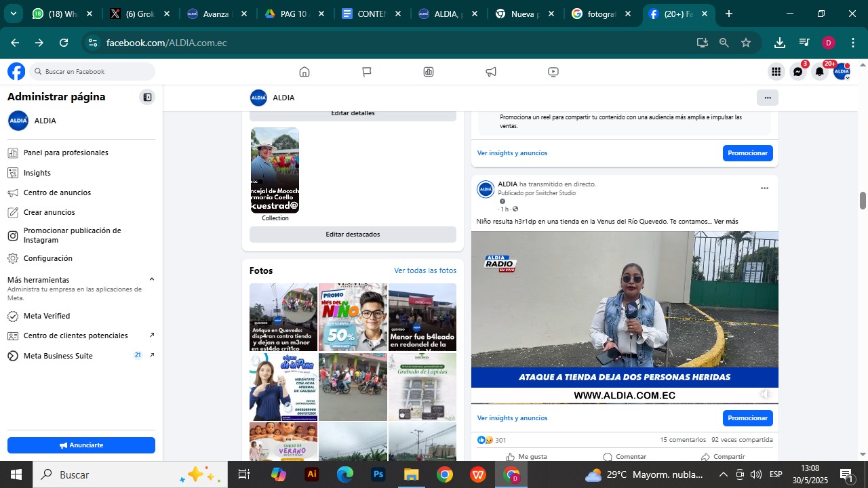Viewport: 868px width, 488px height.
Task: Open Chrome tab search dropdown
Action: (13, 14)
